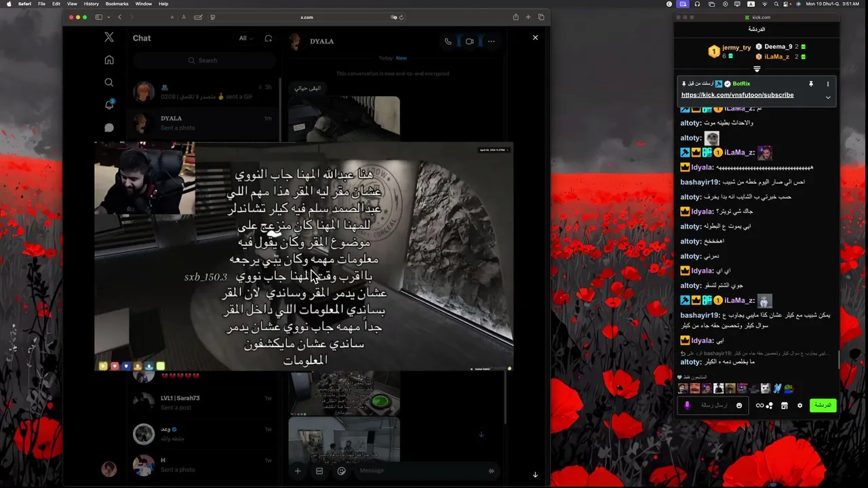Open the All filter dropdown in Chat
The width and height of the screenshot is (868, 488).
click(245, 39)
